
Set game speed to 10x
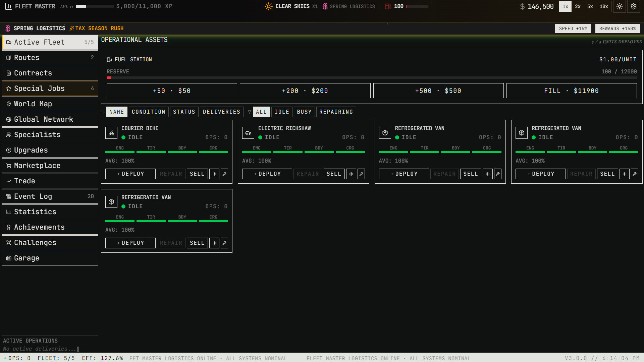click(604, 6)
